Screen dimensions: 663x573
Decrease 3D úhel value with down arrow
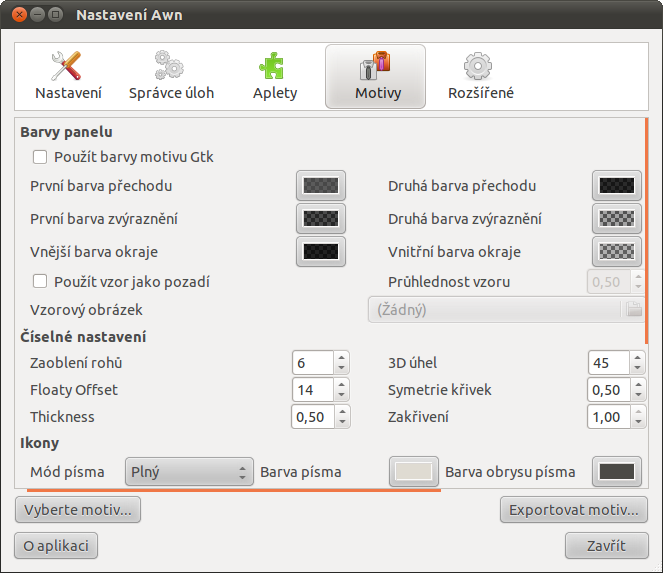pyautogui.click(x=638, y=368)
